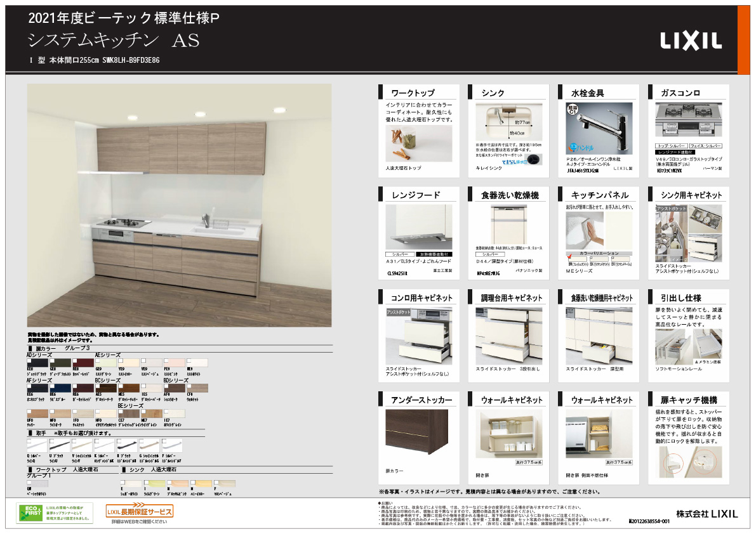Viewport: 756px width, 534px height.
Task: Pick the CE7 grey grain BE series swatch
Action: click(x=129, y=414)
